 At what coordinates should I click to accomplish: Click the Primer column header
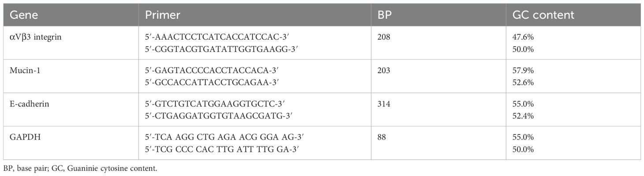click(x=163, y=15)
